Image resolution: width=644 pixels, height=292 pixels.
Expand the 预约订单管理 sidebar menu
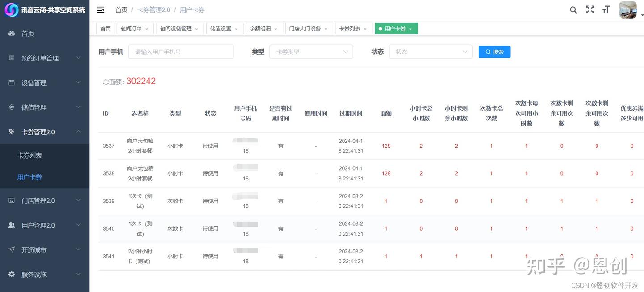click(45, 58)
